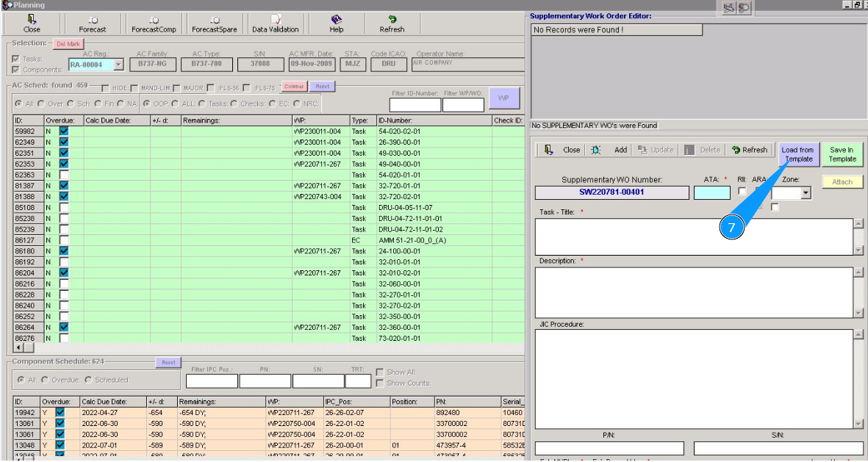Click the Close door icon in Planning toolbar
The height and width of the screenshot is (462, 868).
(32, 20)
